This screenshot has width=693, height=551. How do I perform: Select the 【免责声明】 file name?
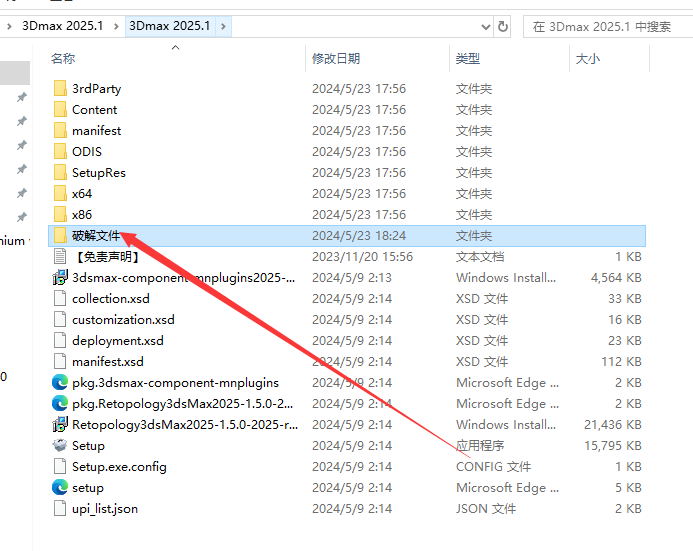[108, 257]
